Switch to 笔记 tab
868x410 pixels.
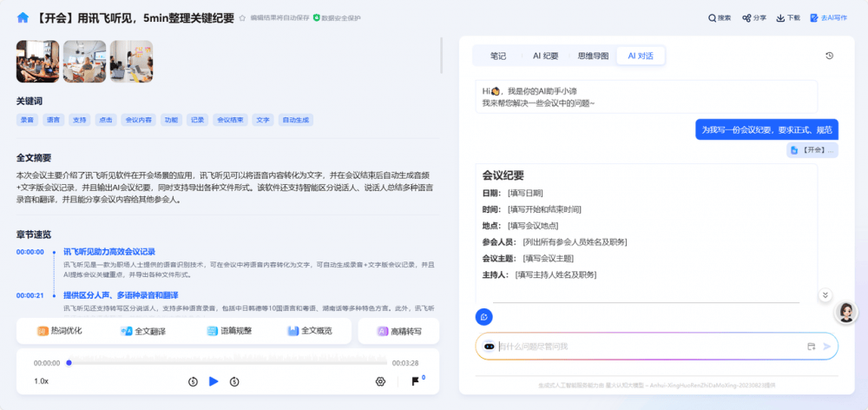pos(497,56)
